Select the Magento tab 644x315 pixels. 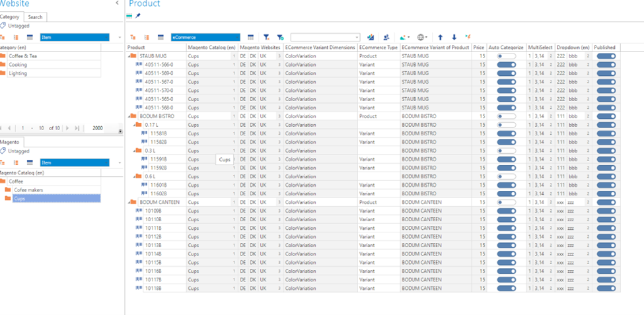11,142
